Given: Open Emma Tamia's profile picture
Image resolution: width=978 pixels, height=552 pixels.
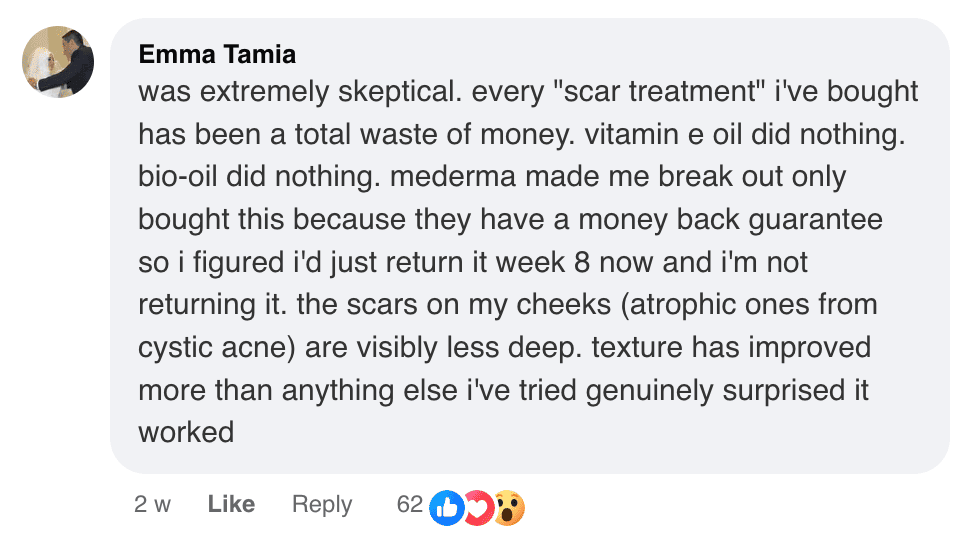Looking at the screenshot, I should [58, 62].
